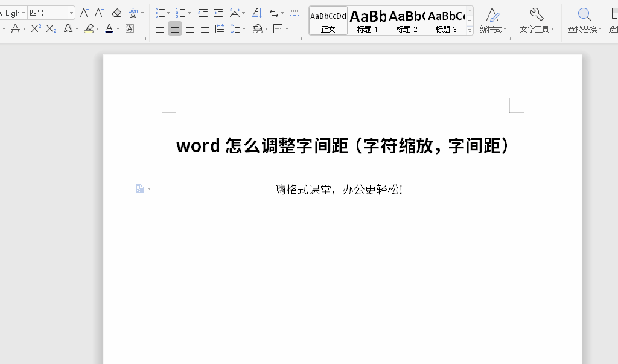Viewport: 618px width, 364px height.
Task: Click the paragraph text 嗨格式课堂，办公更轻松!
Action: click(339, 190)
